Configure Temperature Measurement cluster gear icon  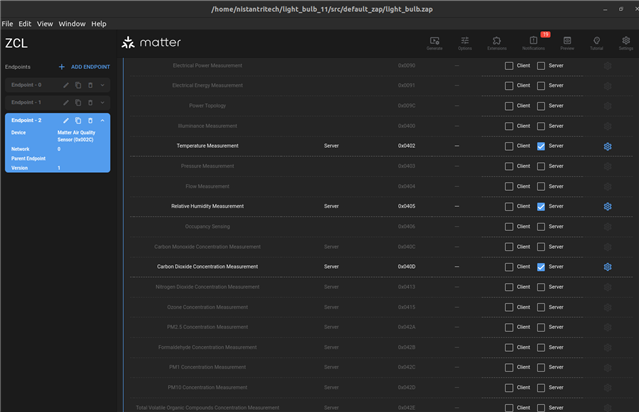pos(607,146)
